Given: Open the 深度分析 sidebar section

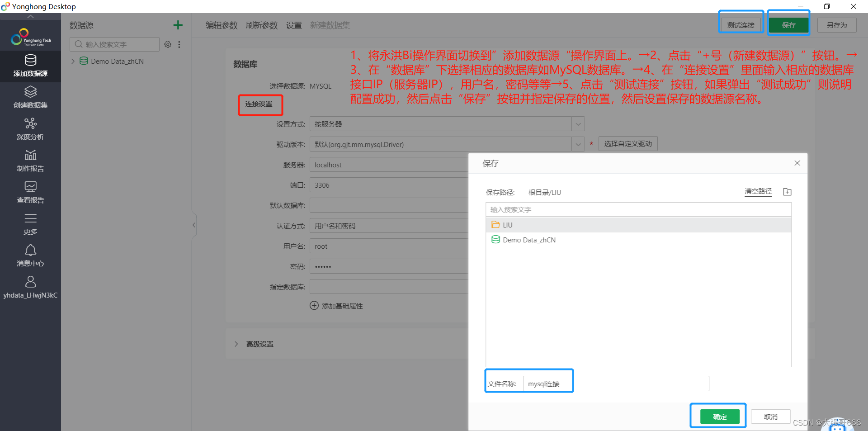Looking at the screenshot, I should [x=30, y=129].
